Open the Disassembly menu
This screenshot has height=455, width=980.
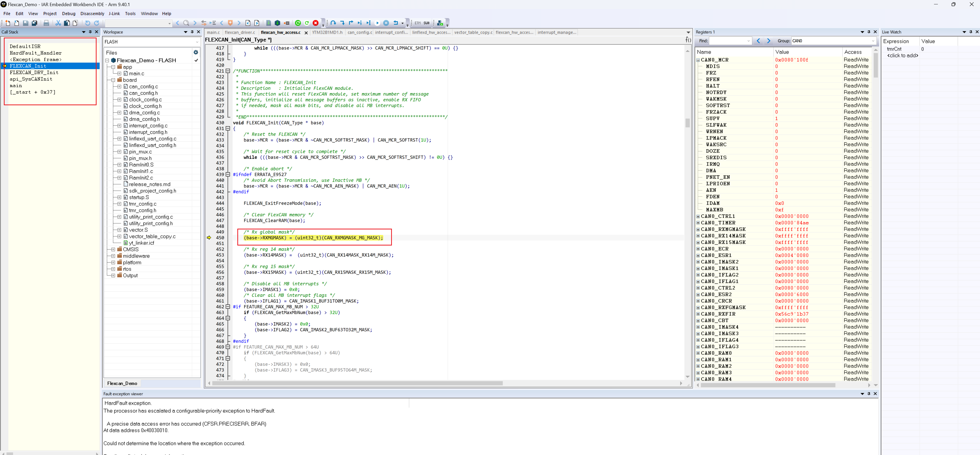pyautogui.click(x=92, y=14)
